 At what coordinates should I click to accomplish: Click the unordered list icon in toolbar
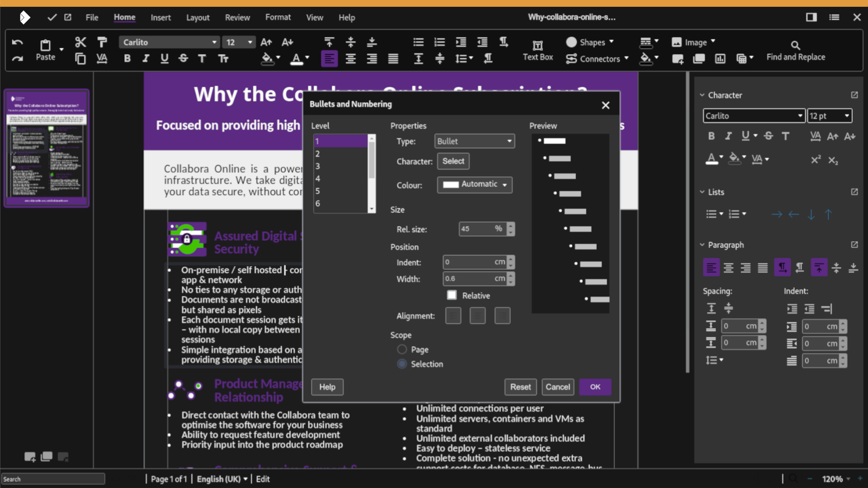[418, 42]
